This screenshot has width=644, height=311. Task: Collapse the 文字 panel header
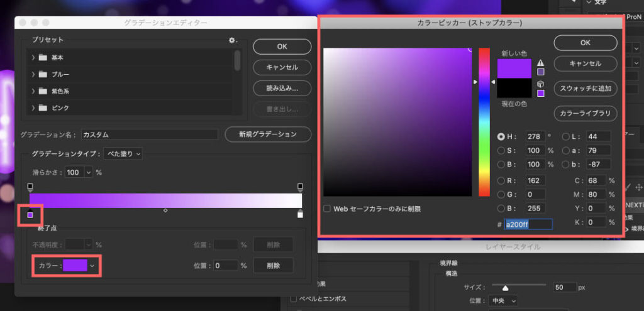(589, 3)
